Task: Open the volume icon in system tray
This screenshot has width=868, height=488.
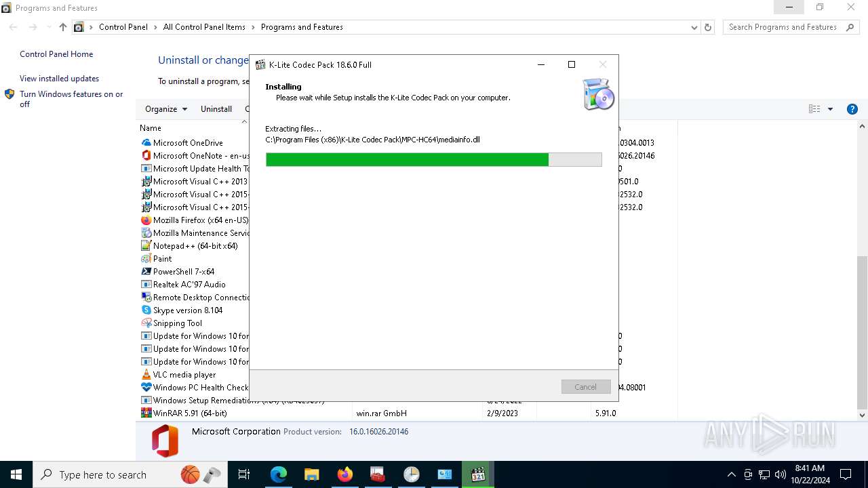Action: coord(780,474)
